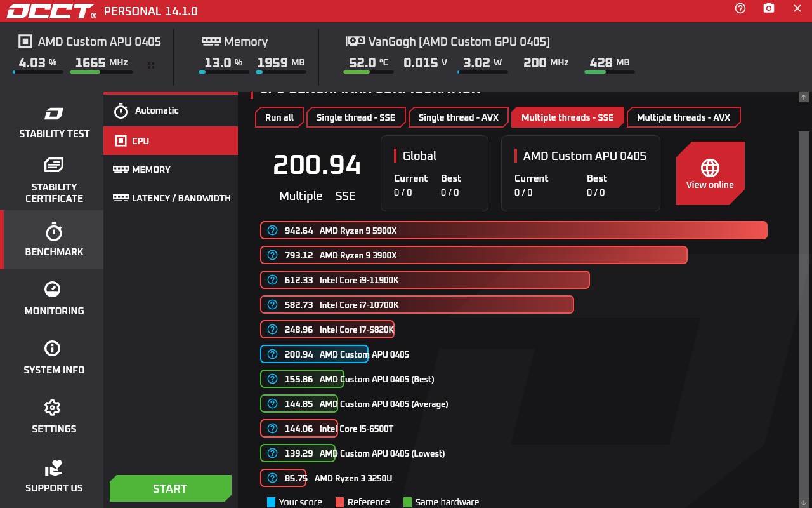
Task: Open the Stability Test section
Action: 54,122
